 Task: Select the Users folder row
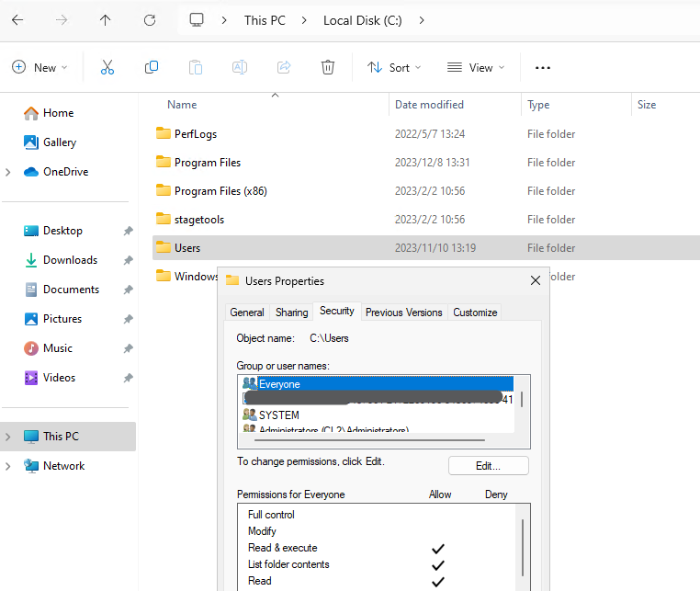426,248
